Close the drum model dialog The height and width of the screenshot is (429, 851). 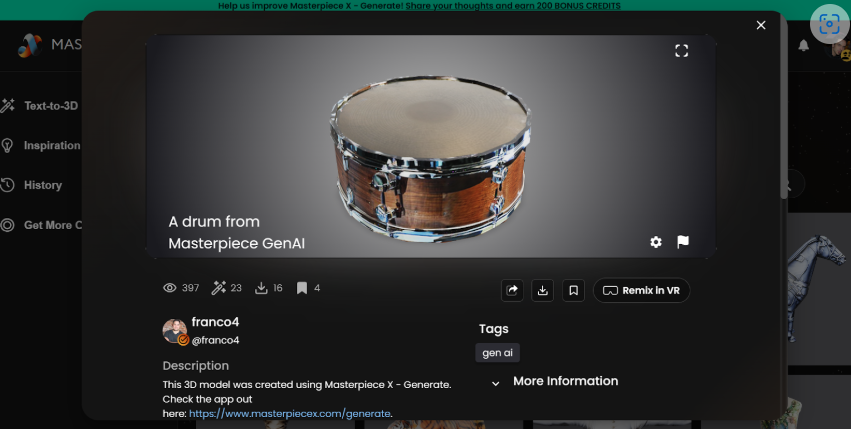tap(761, 25)
